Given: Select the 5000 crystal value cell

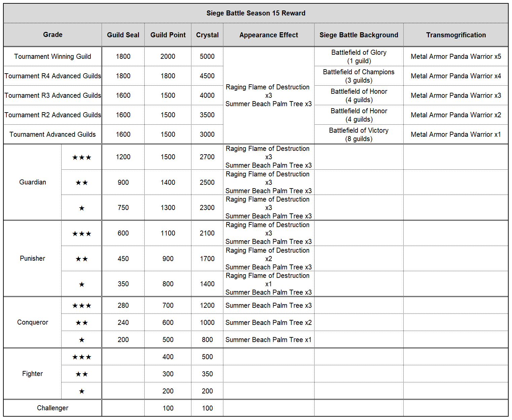Looking at the screenshot, I should pyautogui.click(x=207, y=56).
